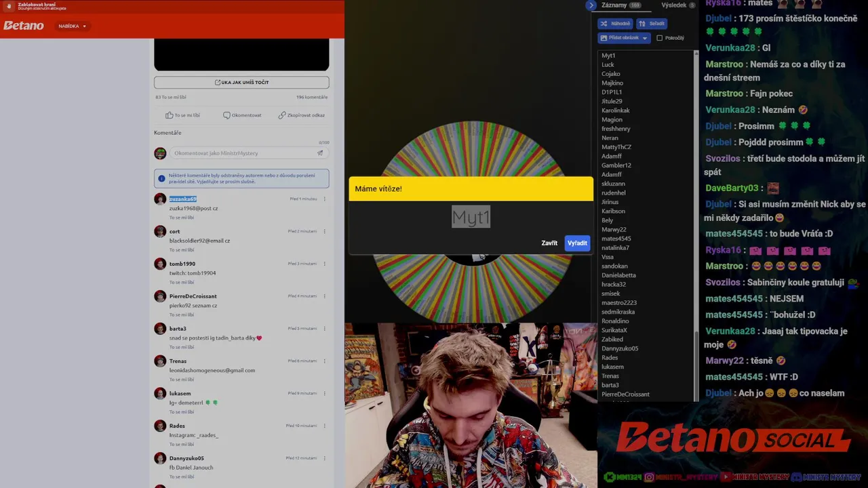Collapse the entries side panel arrow
Image resolution: width=868 pixels, height=488 pixels.
click(591, 5)
